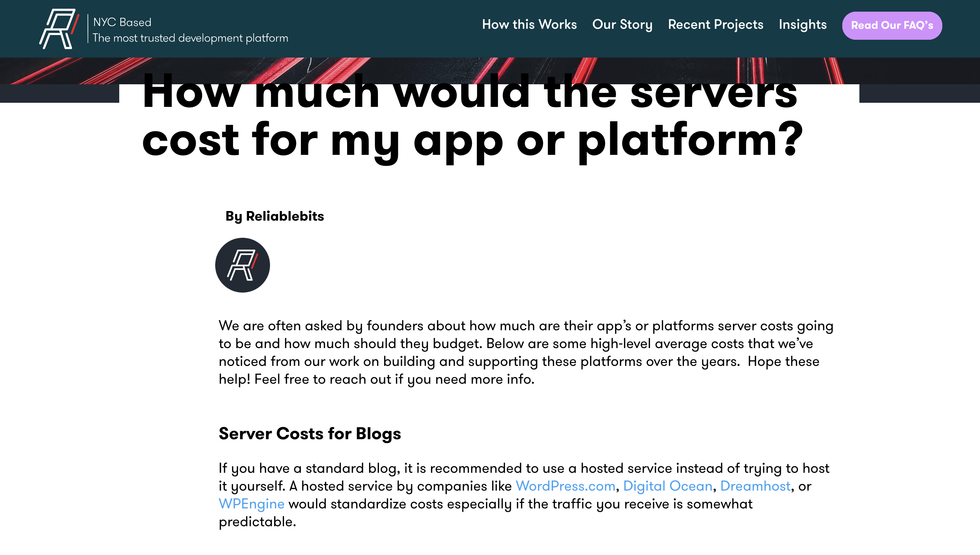The width and height of the screenshot is (980, 555).
Task: Click the By Reliablebits author name
Action: [x=274, y=216]
